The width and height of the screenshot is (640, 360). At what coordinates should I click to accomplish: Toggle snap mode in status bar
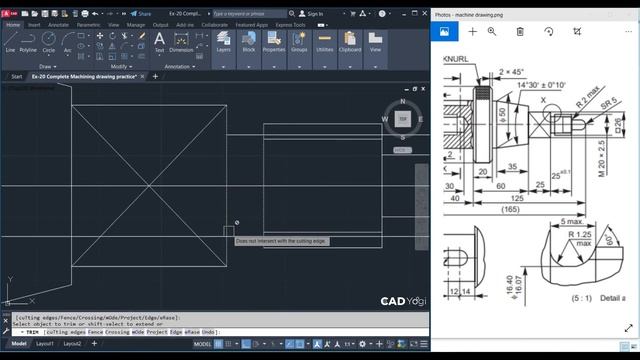point(229,344)
